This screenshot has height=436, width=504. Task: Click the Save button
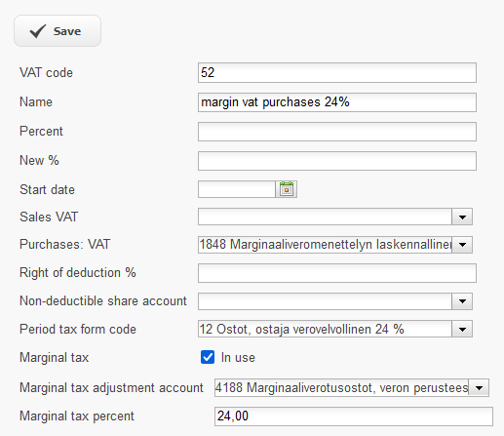click(x=58, y=31)
